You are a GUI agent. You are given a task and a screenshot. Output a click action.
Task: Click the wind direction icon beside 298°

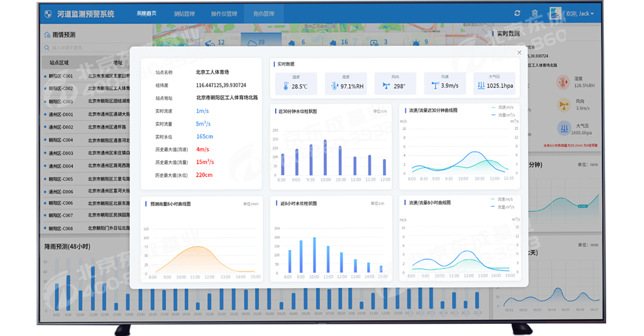385,86
